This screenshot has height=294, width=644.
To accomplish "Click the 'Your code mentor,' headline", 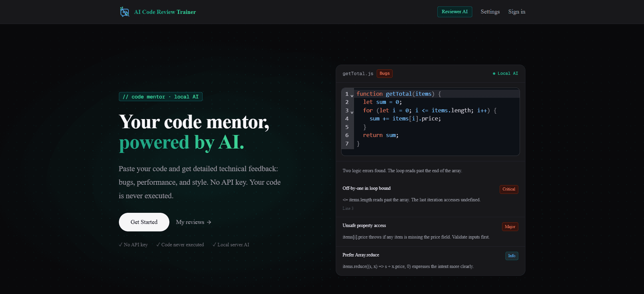I will (x=194, y=122).
